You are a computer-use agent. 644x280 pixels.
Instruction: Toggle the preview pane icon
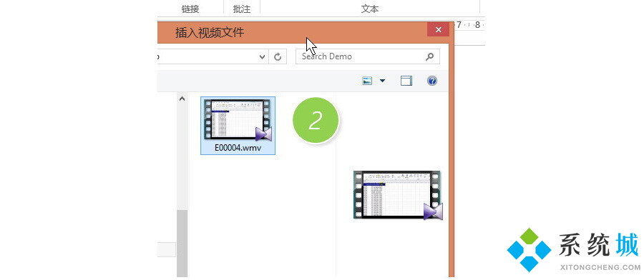(x=406, y=81)
